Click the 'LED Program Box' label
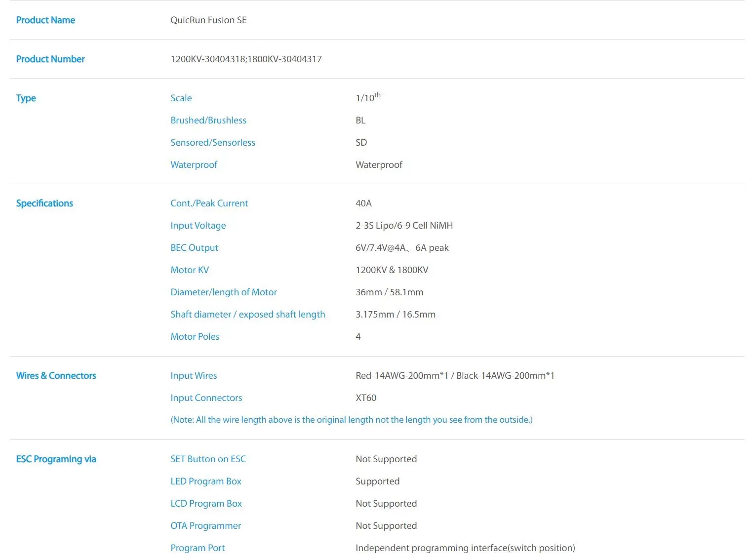756x558 pixels. [x=205, y=481]
